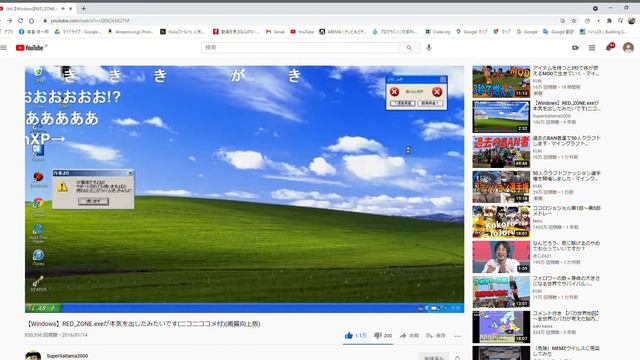Click the video title RED_ZONE.exe text

(143, 324)
